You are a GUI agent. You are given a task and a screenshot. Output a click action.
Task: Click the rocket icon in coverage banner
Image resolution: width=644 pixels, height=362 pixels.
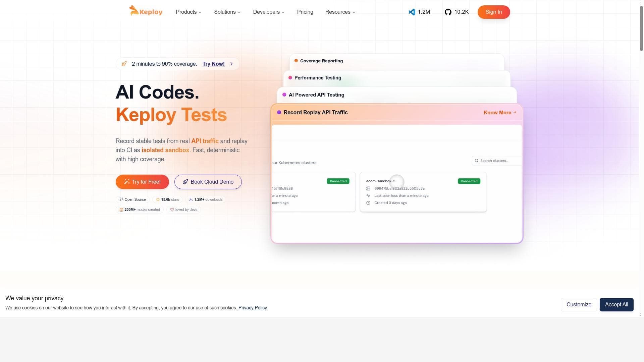click(x=124, y=64)
